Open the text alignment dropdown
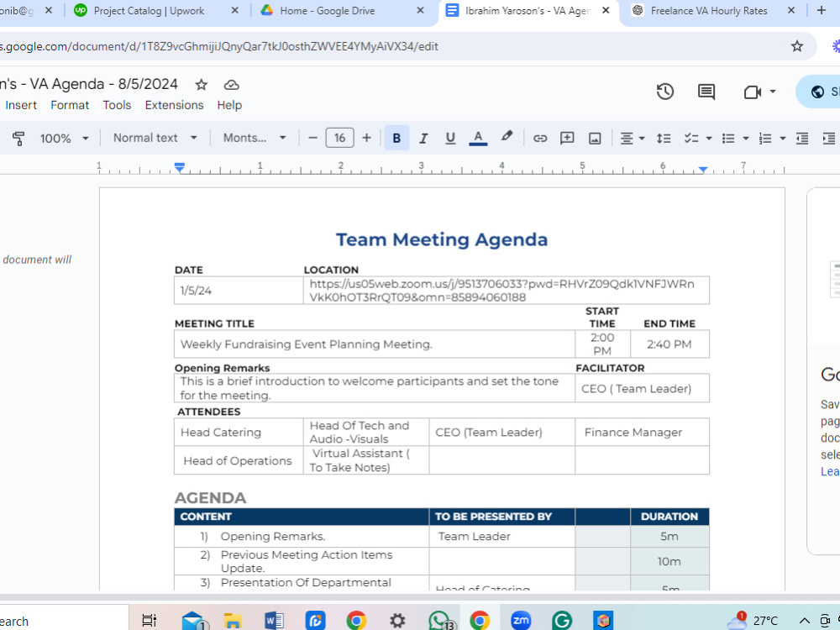This screenshot has width=840, height=630. coord(633,139)
